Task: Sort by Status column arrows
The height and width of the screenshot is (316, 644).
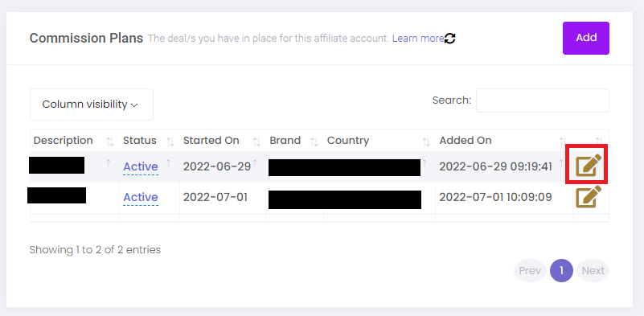Action: coord(170,142)
